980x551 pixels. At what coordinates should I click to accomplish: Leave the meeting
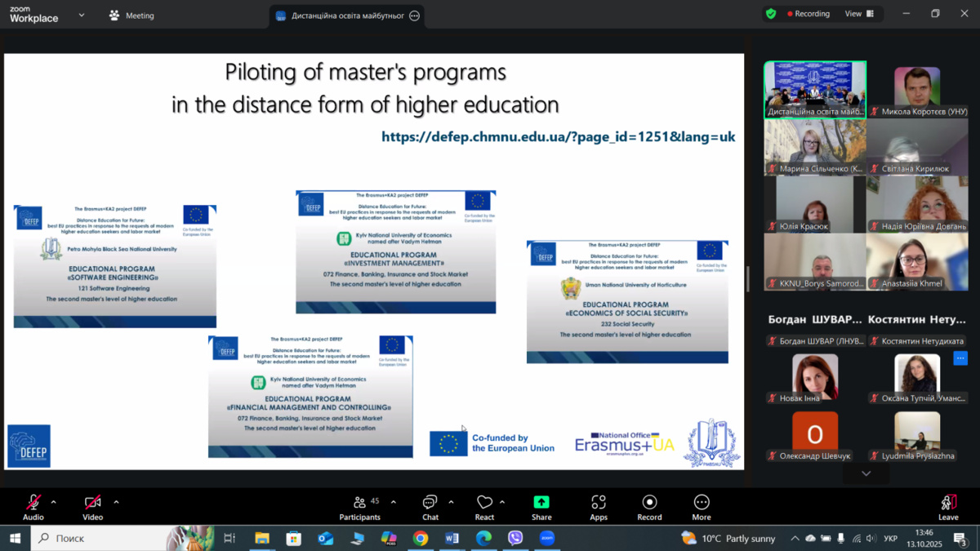coord(948,506)
